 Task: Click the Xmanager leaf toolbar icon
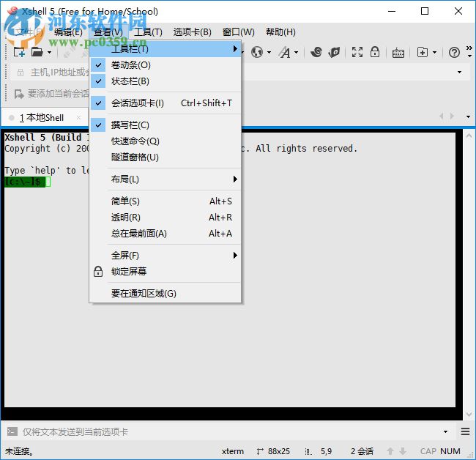pos(334,52)
